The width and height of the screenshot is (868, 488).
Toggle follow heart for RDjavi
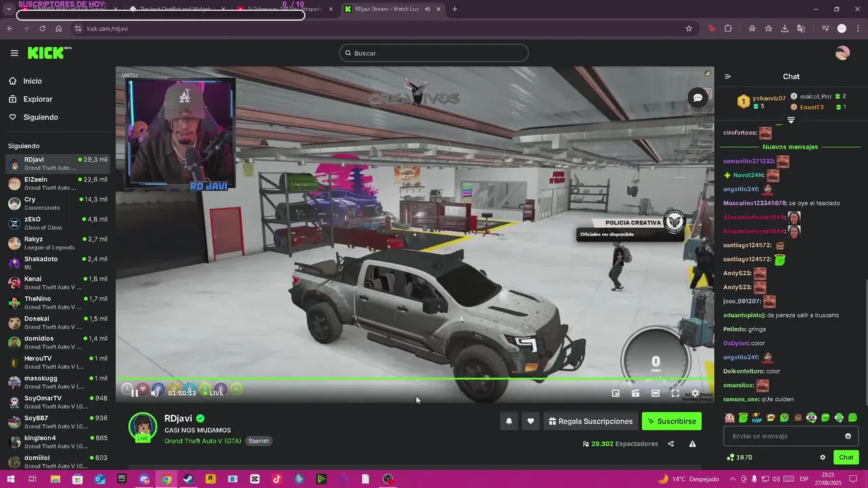click(x=530, y=422)
